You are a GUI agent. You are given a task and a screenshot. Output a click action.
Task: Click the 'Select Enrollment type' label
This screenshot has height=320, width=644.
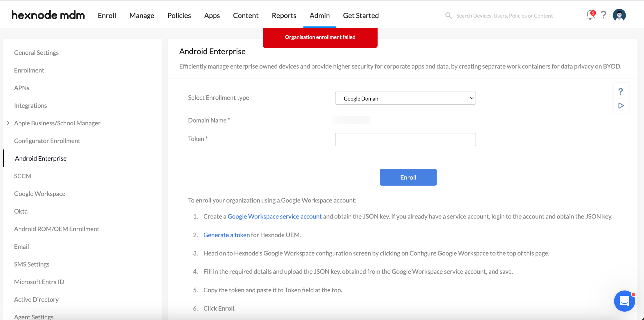click(219, 98)
